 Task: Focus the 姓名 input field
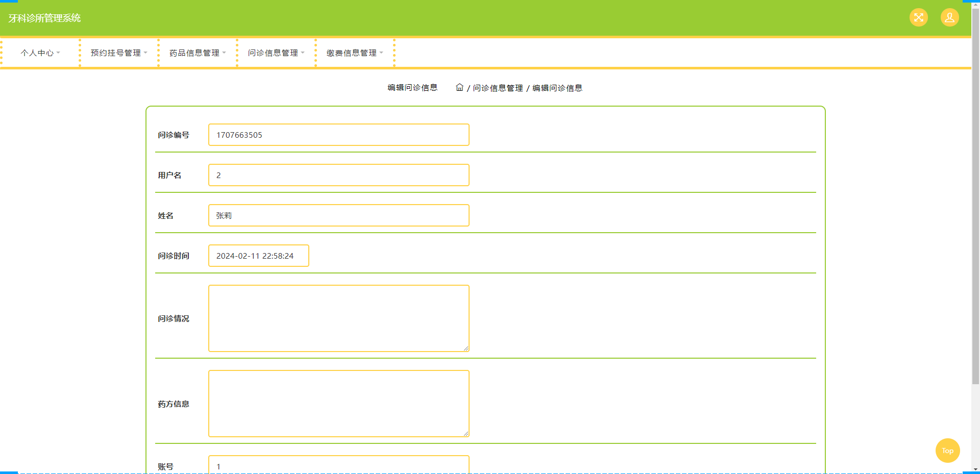click(x=339, y=215)
